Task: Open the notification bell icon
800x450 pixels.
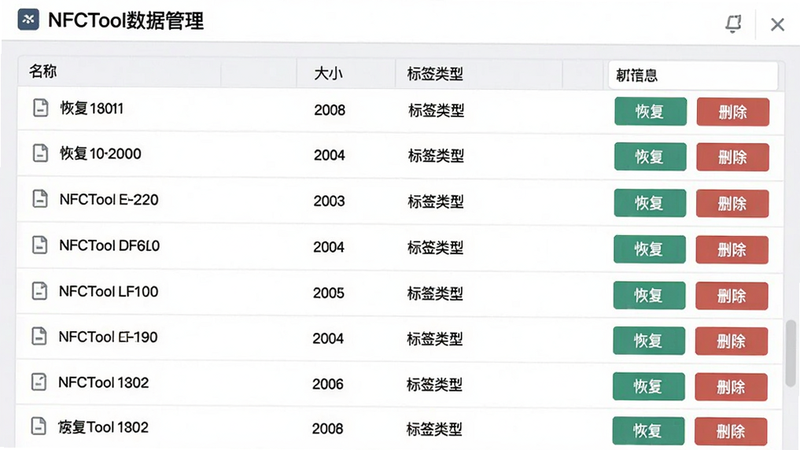Action: click(733, 23)
